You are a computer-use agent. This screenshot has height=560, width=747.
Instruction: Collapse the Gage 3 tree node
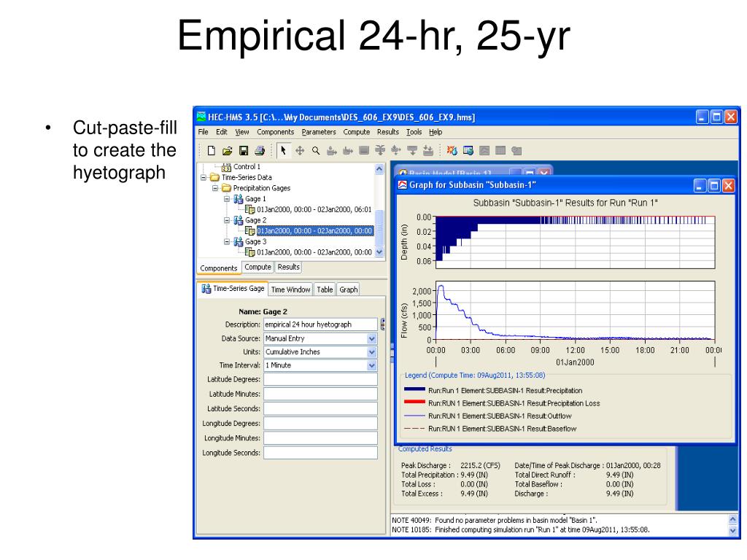click(228, 242)
